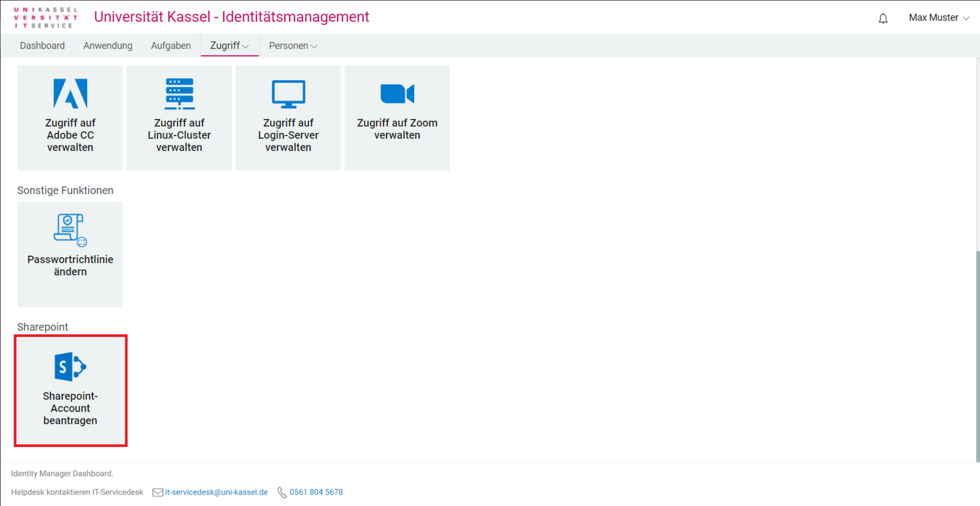Image resolution: width=980 pixels, height=506 pixels.
Task: Click the password policy certificate icon
Action: [70, 230]
